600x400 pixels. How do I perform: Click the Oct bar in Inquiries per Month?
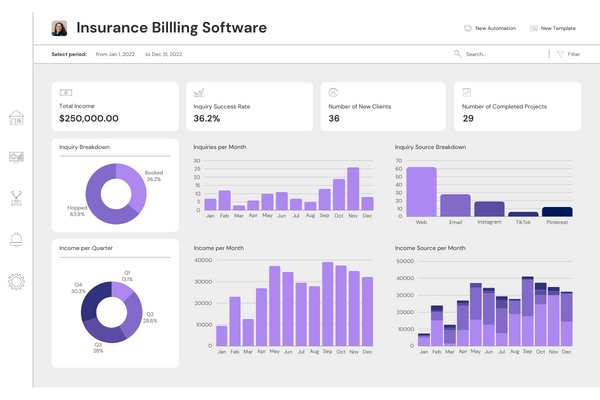(339, 194)
